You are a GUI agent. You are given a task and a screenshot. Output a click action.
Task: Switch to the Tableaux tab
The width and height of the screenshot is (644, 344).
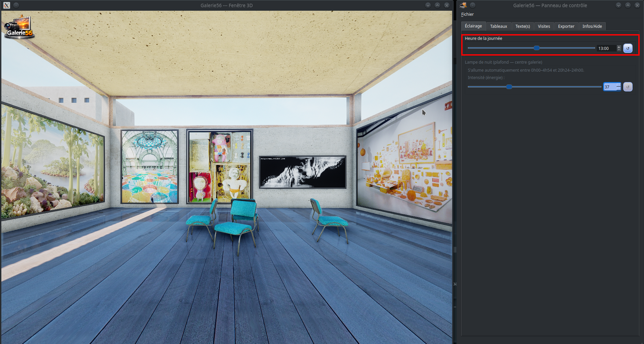pos(499,26)
